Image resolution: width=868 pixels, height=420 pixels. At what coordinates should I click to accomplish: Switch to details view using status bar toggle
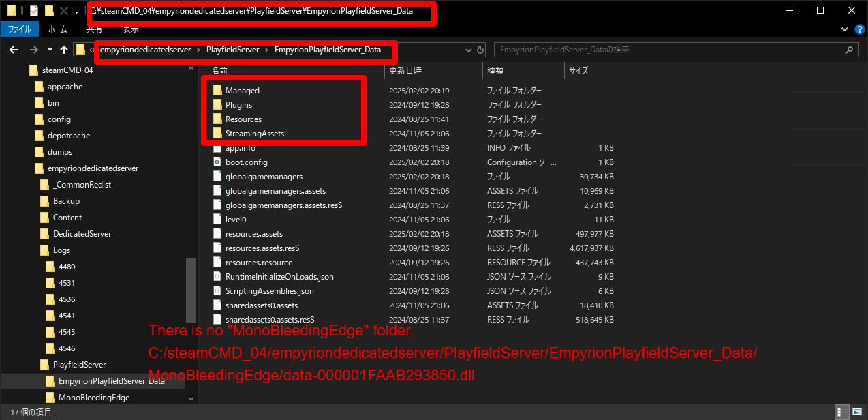[843, 412]
